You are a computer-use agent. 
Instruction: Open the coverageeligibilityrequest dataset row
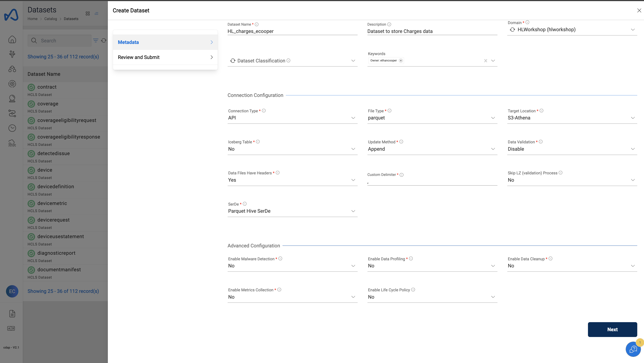(x=65, y=124)
